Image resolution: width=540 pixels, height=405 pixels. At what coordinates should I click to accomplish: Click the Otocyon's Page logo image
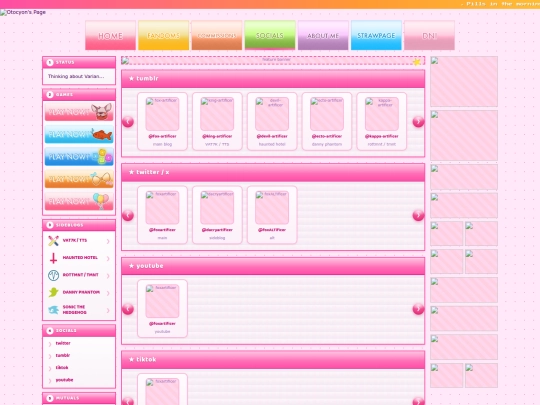coord(23,12)
